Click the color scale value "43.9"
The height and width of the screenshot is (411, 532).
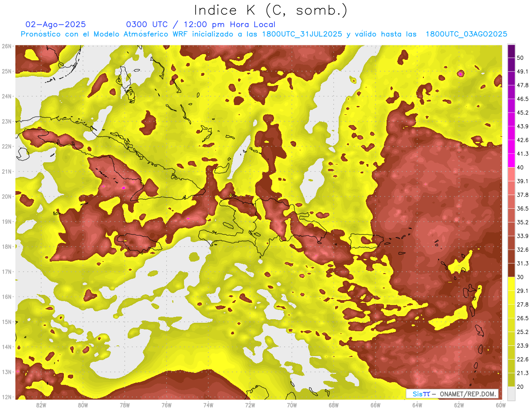click(x=523, y=126)
